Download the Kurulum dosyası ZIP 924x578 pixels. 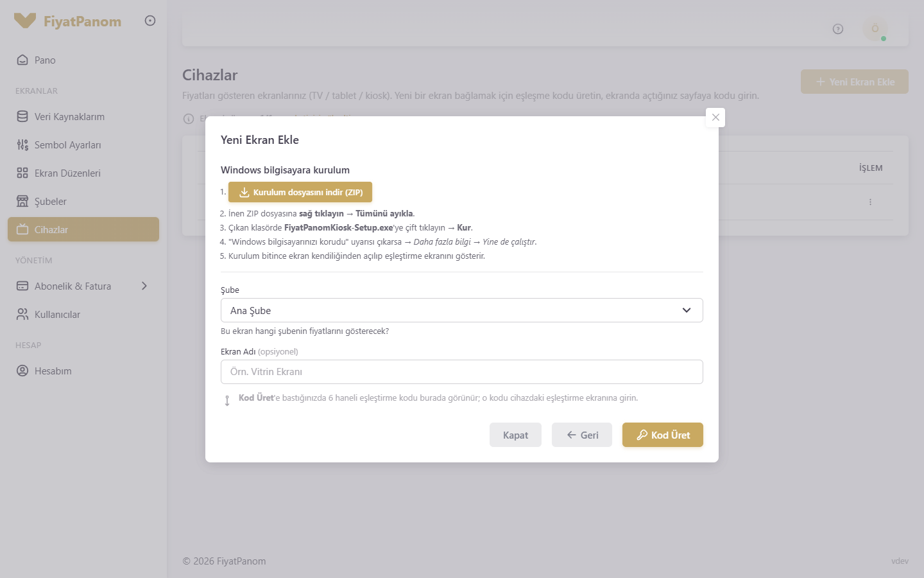click(x=300, y=192)
